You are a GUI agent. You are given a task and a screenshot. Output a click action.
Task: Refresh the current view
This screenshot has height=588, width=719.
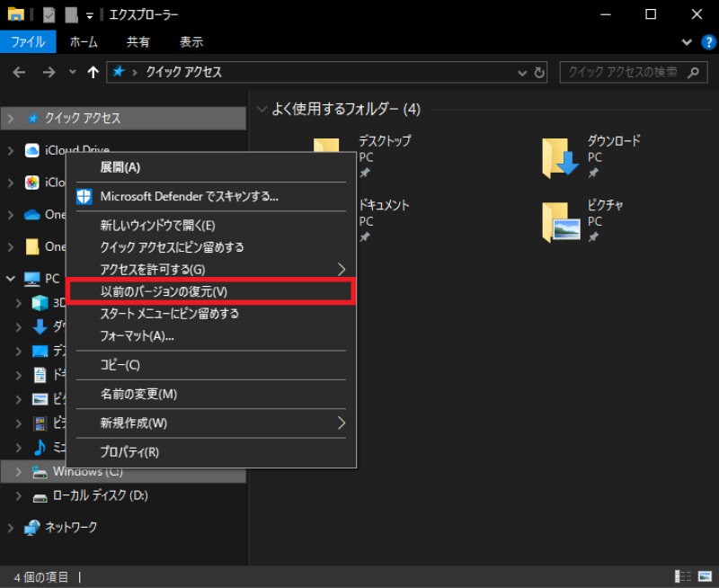pyautogui.click(x=540, y=73)
